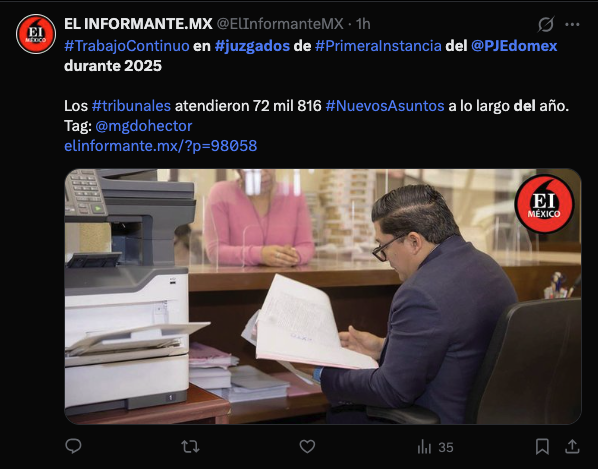Open the 1h timestamp link

pyautogui.click(x=363, y=24)
